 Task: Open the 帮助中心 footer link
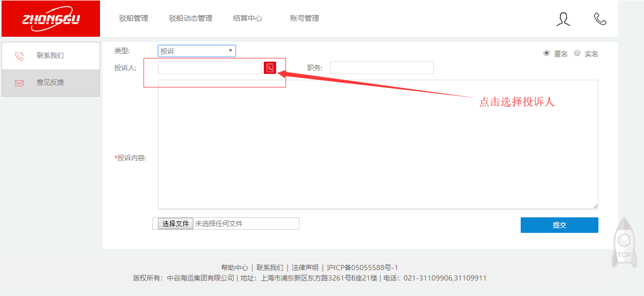(x=235, y=268)
